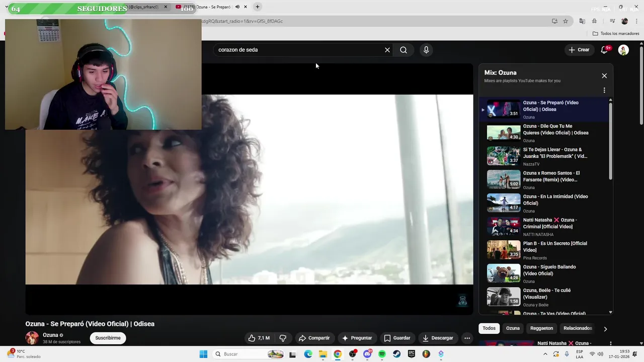Click inside the corazon de seda search field

pos(299,50)
